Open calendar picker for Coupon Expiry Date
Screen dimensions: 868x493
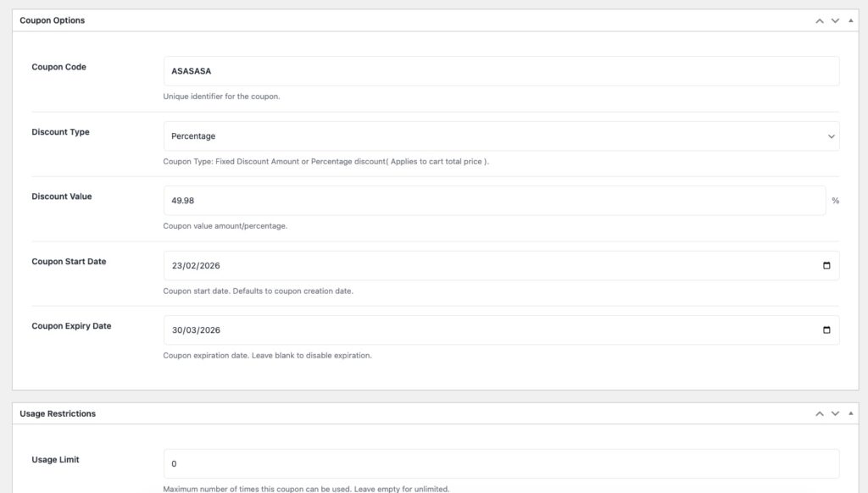coord(826,330)
